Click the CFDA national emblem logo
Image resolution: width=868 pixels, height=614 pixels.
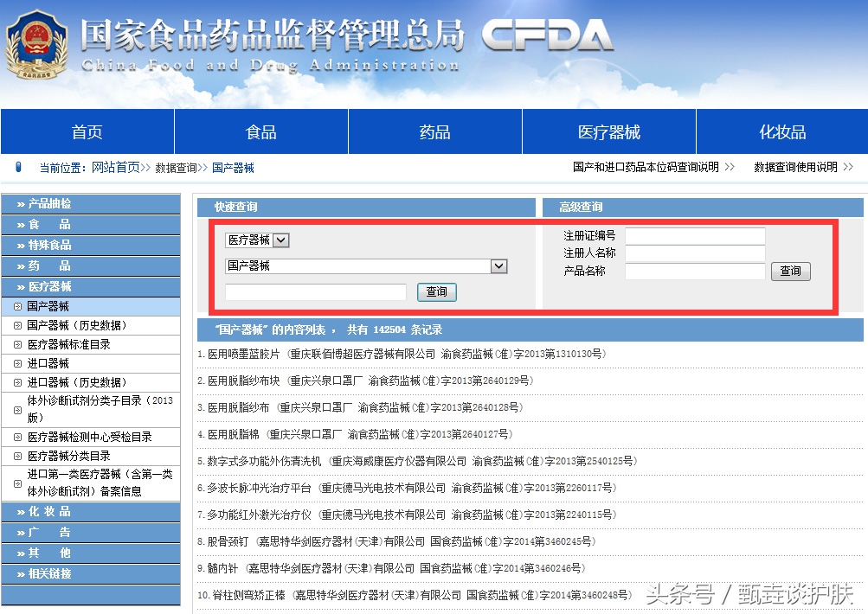pyautogui.click(x=36, y=44)
